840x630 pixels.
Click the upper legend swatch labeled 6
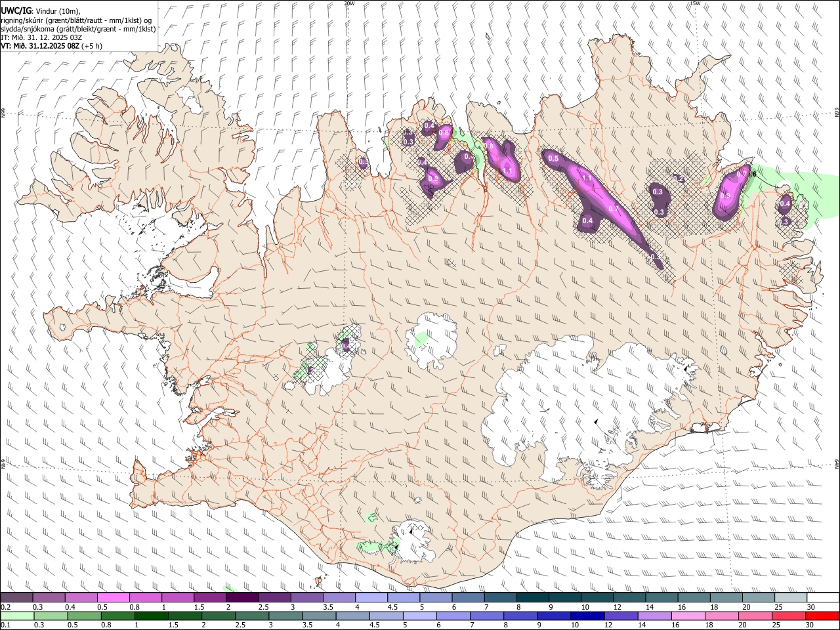click(x=468, y=598)
